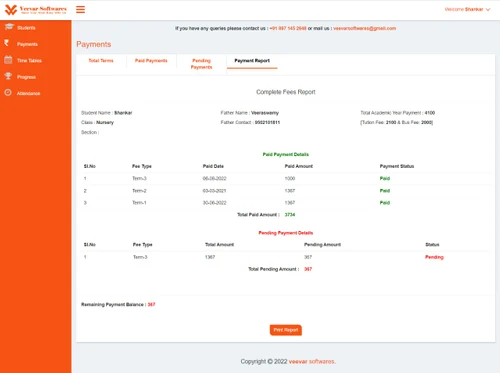This screenshot has width=500, height=373.
Task: Click the Pending status label
Action: 434,257
